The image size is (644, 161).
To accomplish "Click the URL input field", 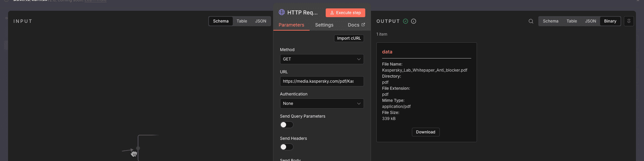I will [x=322, y=81].
